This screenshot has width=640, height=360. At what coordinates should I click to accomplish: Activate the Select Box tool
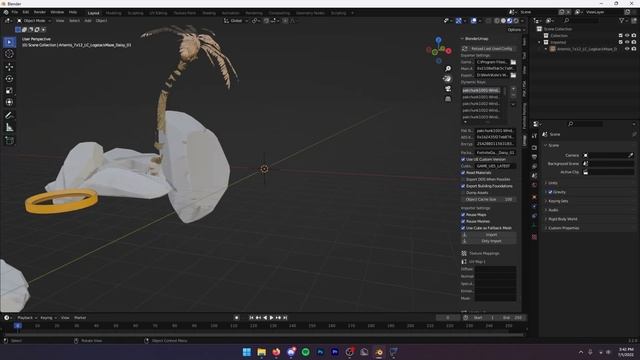9,42
